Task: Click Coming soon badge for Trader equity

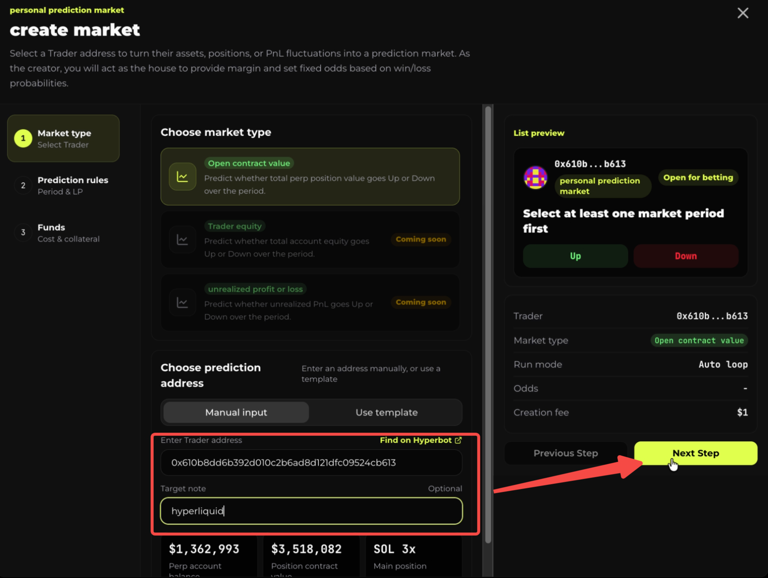Action: [x=421, y=240]
